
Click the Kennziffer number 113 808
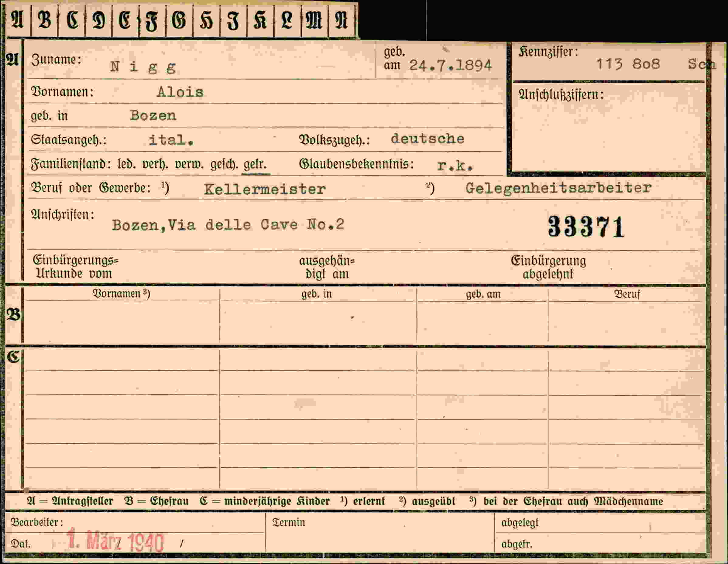click(628, 64)
